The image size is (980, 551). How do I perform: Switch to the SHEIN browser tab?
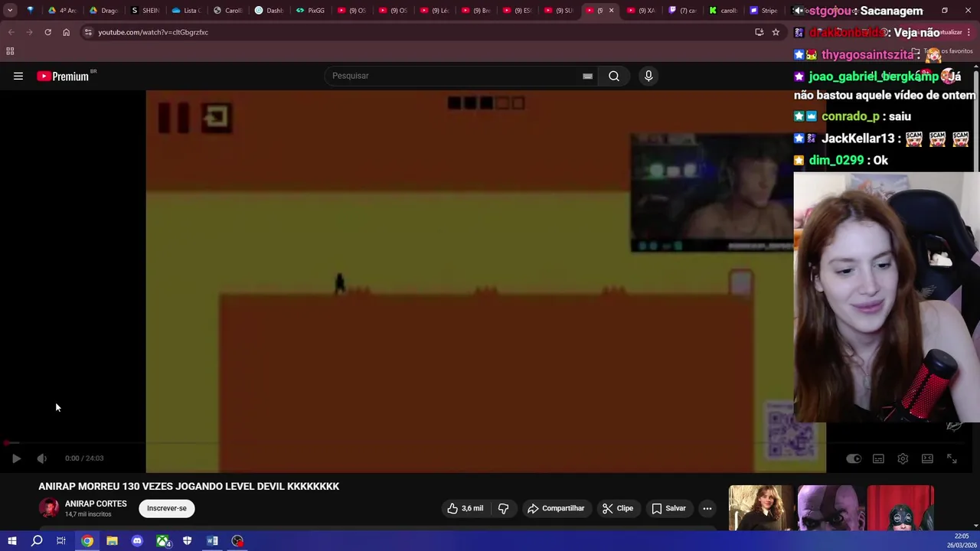point(145,11)
